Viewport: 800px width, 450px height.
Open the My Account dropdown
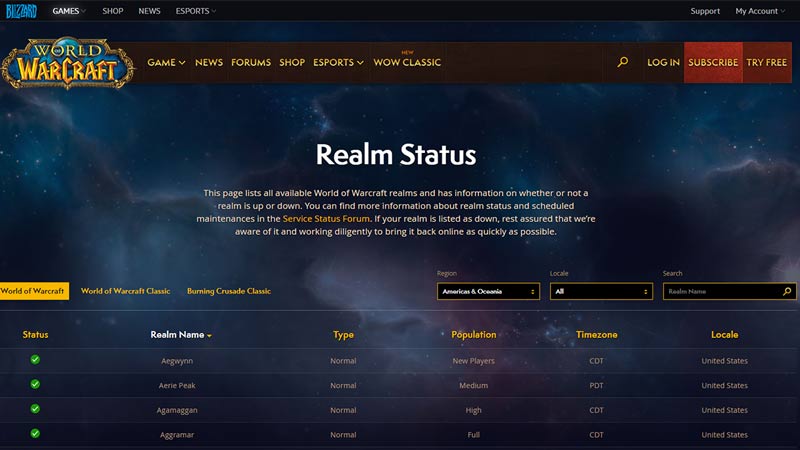[x=761, y=11]
